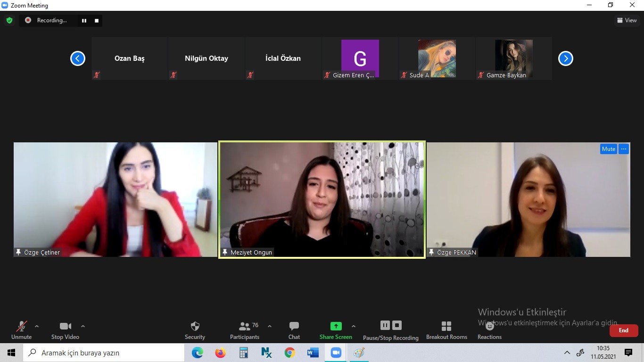Open Breakout Rooms

(x=446, y=330)
